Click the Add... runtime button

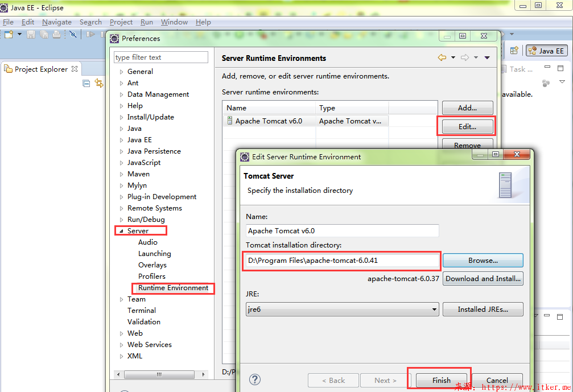pos(467,108)
